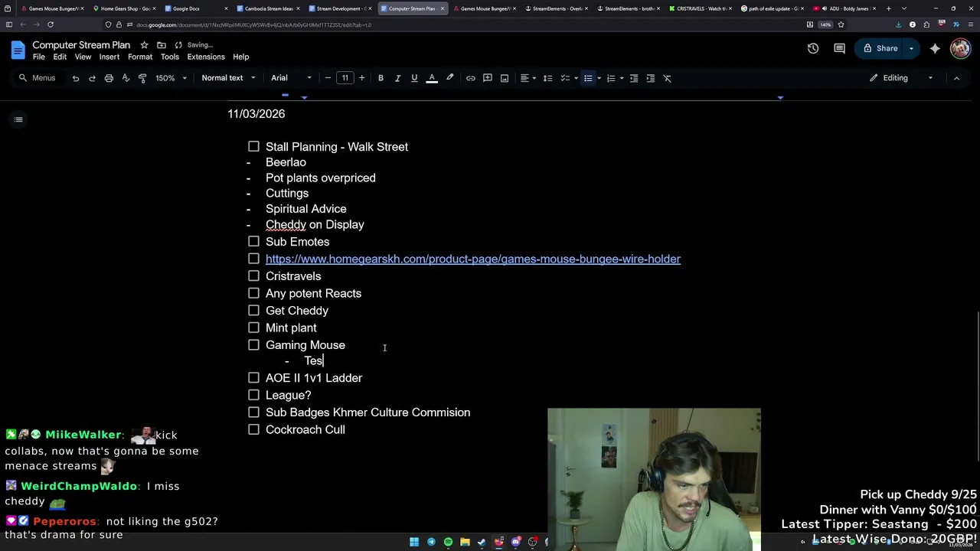Increase font size
Screen dimensions: 980x551
361,78
